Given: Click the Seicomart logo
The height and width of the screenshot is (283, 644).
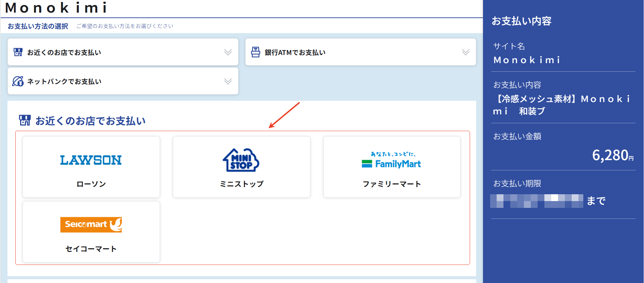Looking at the screenshot, I should pyautogui.click(x=91, y=225).
